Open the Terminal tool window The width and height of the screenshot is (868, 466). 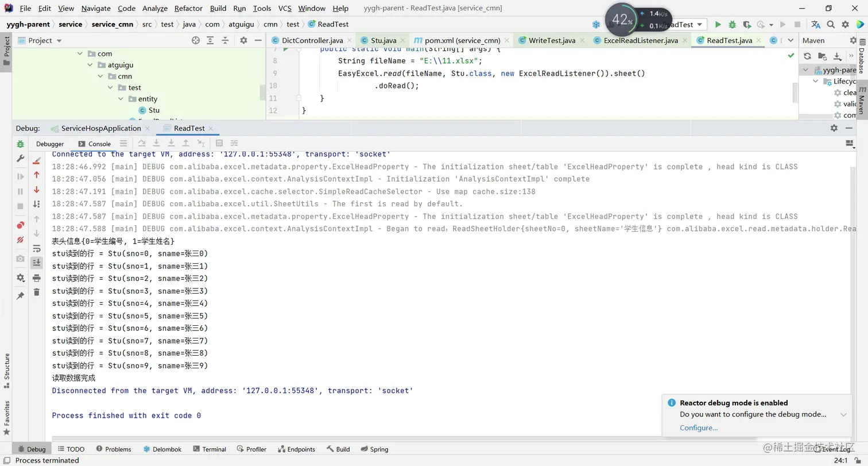coord(209,449)
